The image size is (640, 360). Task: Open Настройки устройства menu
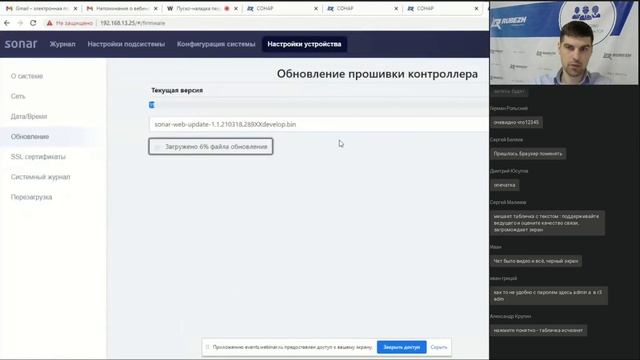[x=304, y=44]
